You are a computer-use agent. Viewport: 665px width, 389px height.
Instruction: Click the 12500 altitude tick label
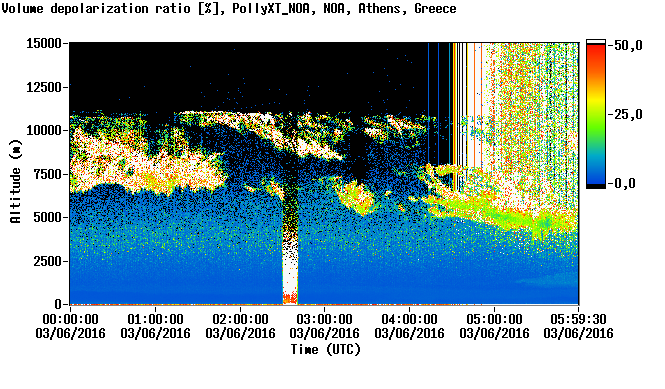pos(44,87)
